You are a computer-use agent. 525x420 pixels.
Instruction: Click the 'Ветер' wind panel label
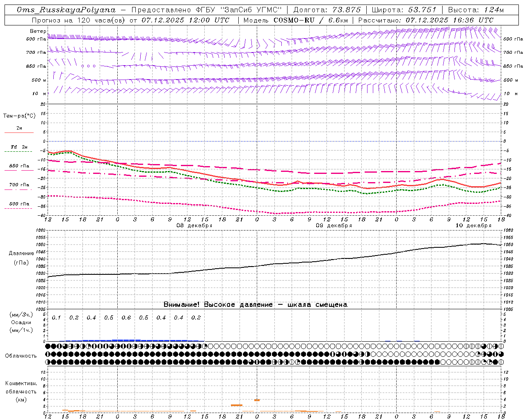tap(38, 31)
